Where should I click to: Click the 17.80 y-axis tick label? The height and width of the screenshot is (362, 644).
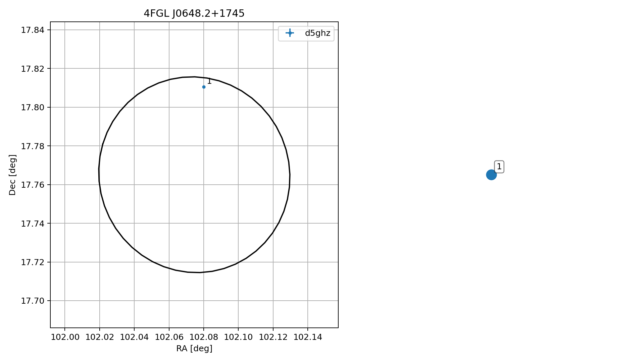tap(33, 108)
